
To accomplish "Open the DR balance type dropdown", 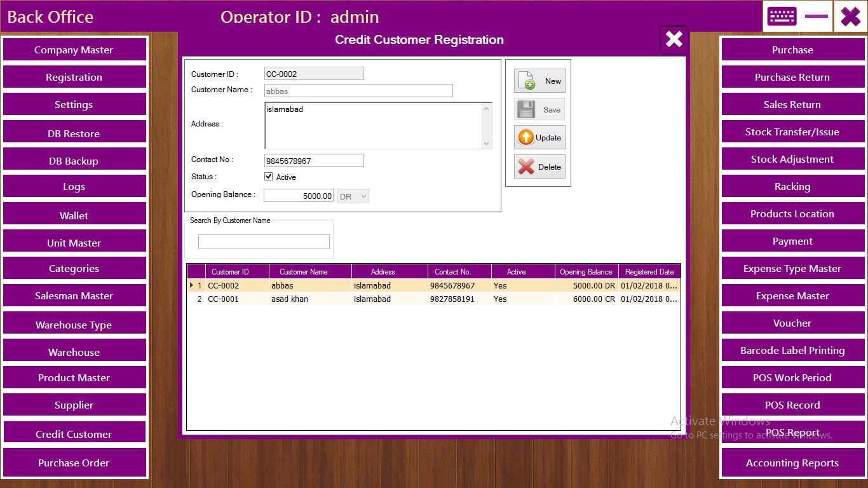I will [353, 196].
